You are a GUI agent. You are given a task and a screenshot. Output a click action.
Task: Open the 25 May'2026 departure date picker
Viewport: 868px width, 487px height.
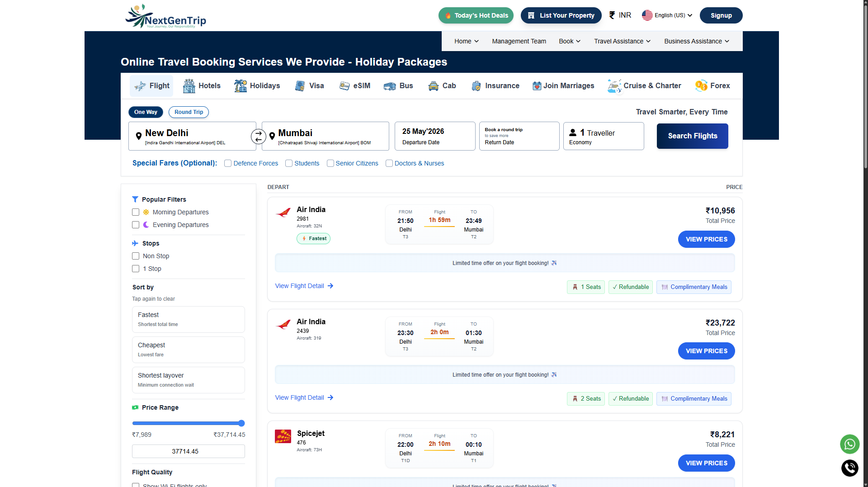[435, 136]
